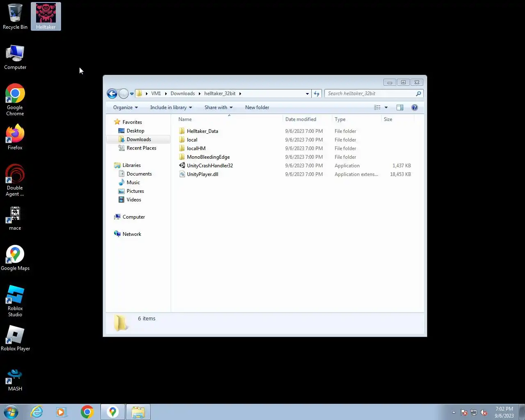Click the New folder button
This screenshot has width=525, height=420.
click(257, 107)
